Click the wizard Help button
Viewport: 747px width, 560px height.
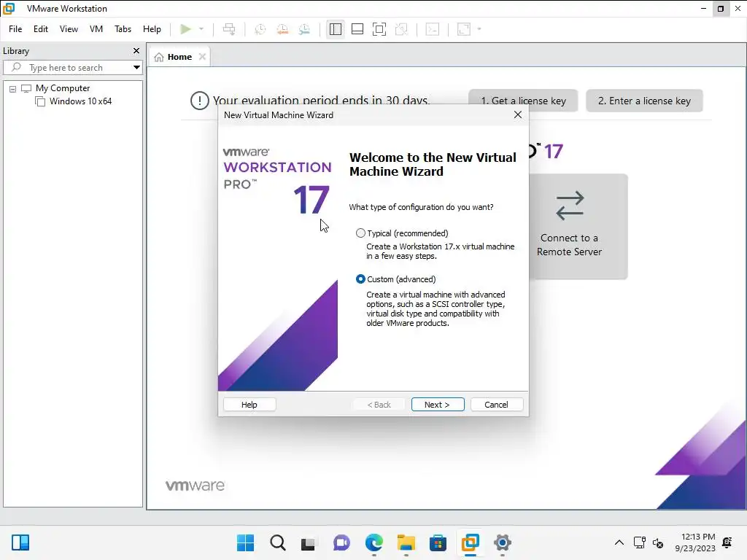tap(249, 404)
